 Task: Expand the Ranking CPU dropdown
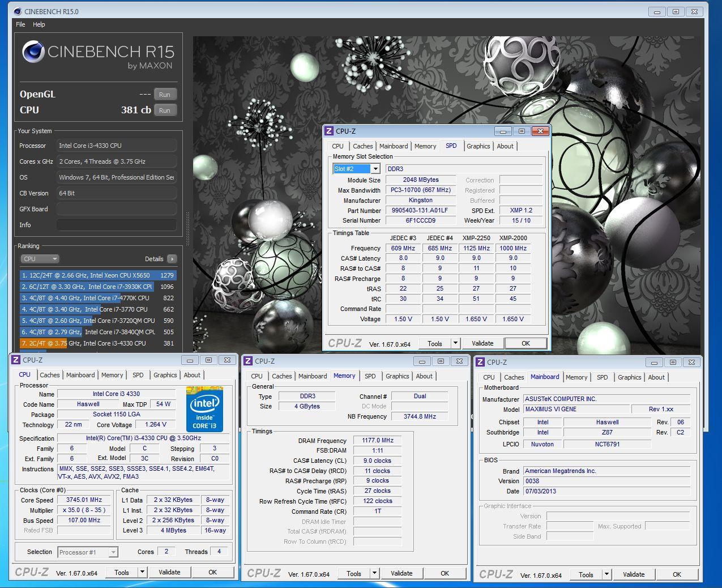[x=40, y=259]
